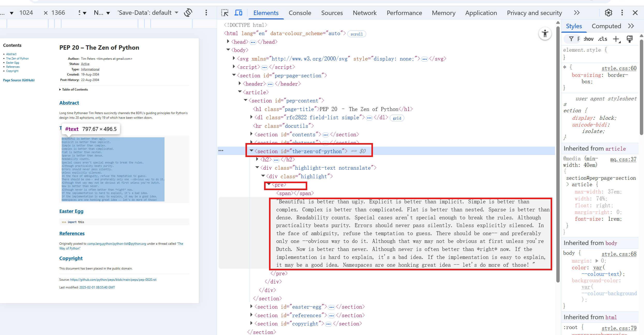644x335 pixels.
Task: Switch to the Computed styles tab
Action: pyautogui.click(x=606, y=26)
